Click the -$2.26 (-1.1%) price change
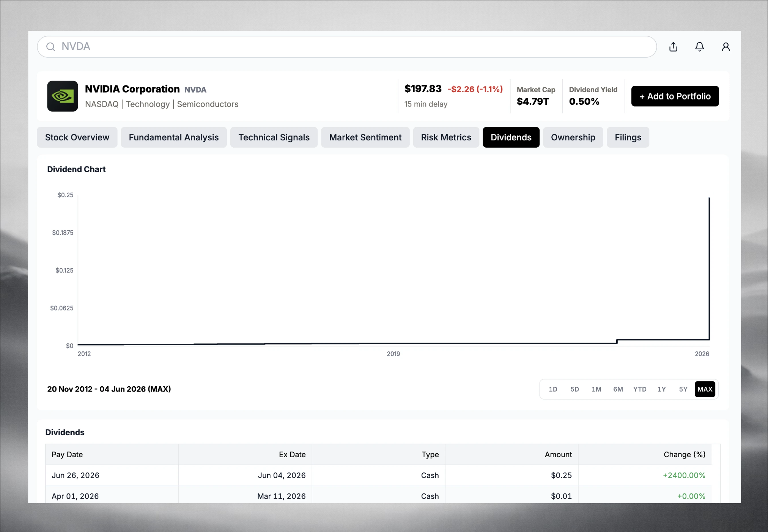 [x=475, y=89]
